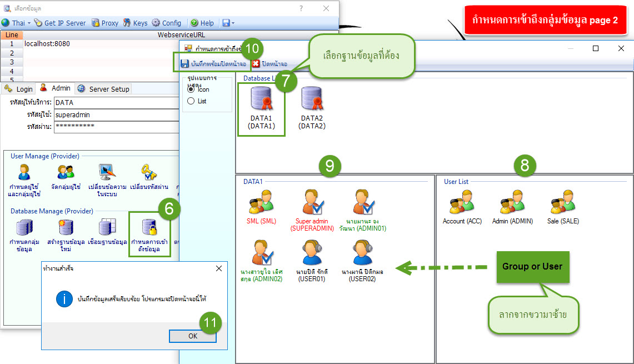The height and width of the screenshot is (364, 634).
Task: Click the masked password field
Action: click(117, 127)
